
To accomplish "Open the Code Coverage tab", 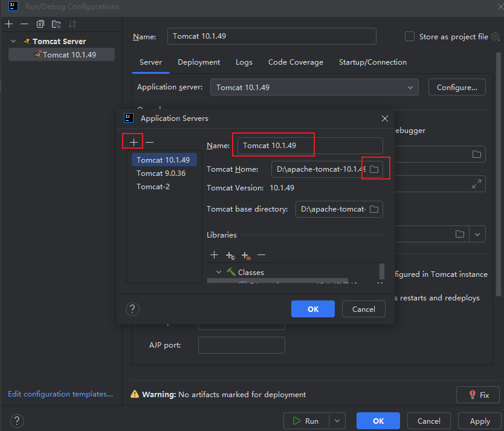I will 296,62.
